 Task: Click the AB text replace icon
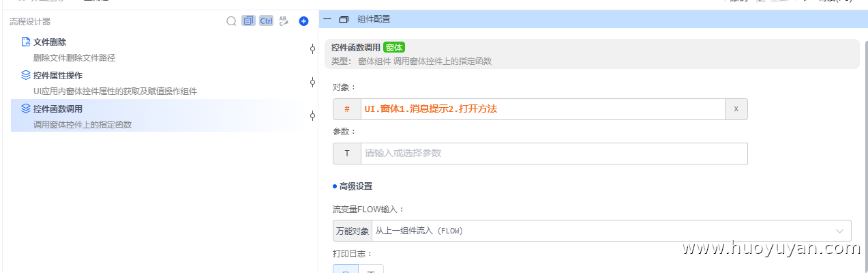284,21
